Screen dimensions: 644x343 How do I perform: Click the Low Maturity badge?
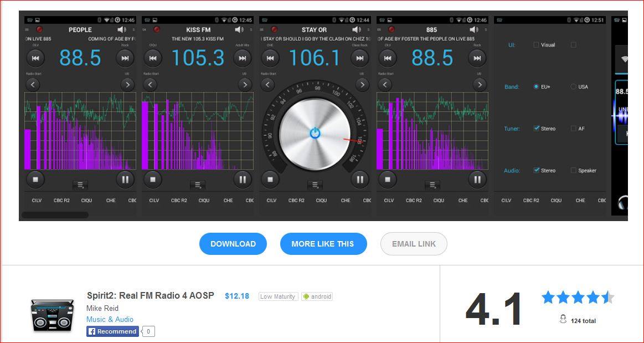point(278,296)
